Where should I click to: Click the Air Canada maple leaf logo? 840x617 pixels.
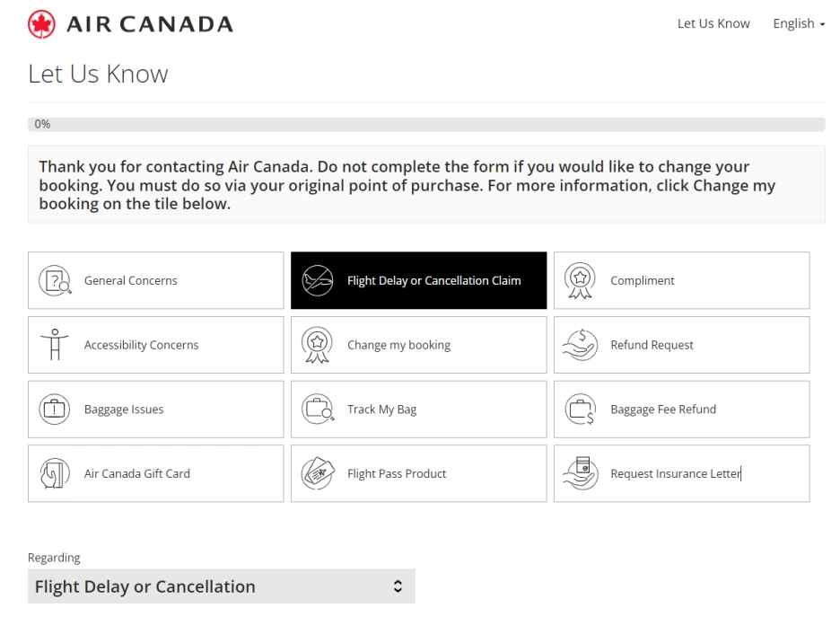41,24
